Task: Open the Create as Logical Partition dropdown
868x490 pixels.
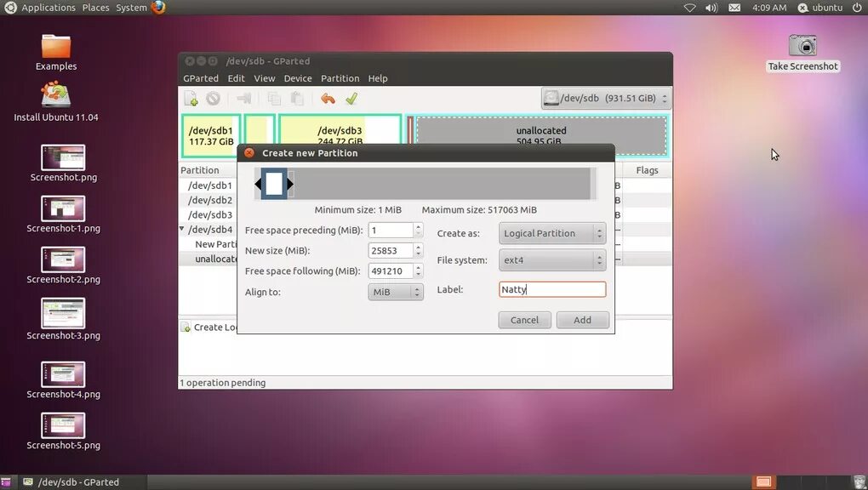Action: click(x=552, y=234)
